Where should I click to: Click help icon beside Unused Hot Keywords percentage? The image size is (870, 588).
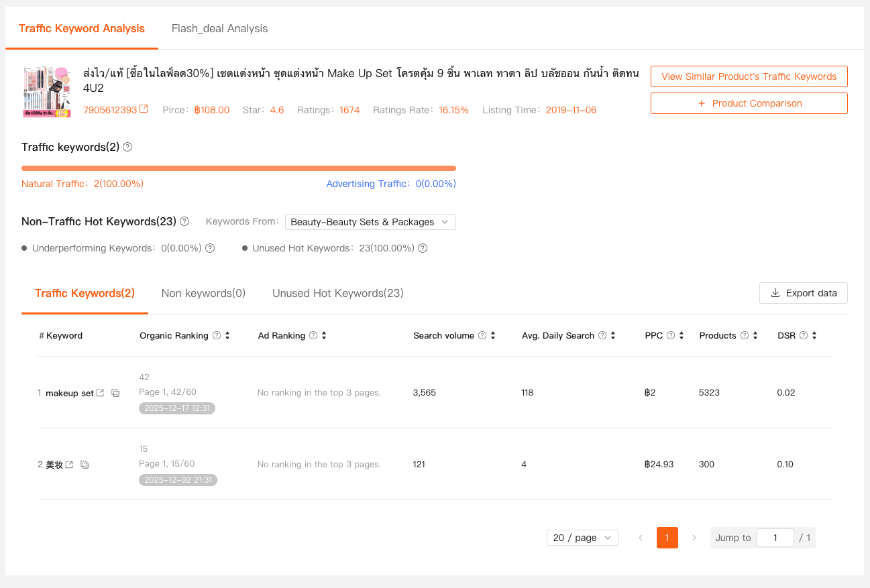click(423, 248)
